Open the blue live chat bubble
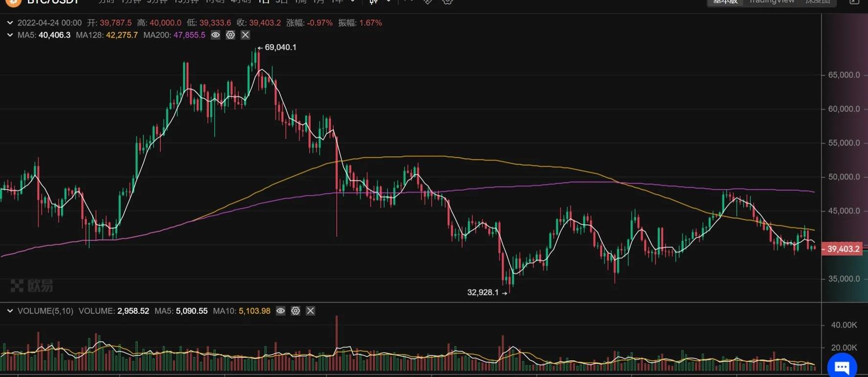The height and width of the screenshot is (377, 868). (842, 366)
